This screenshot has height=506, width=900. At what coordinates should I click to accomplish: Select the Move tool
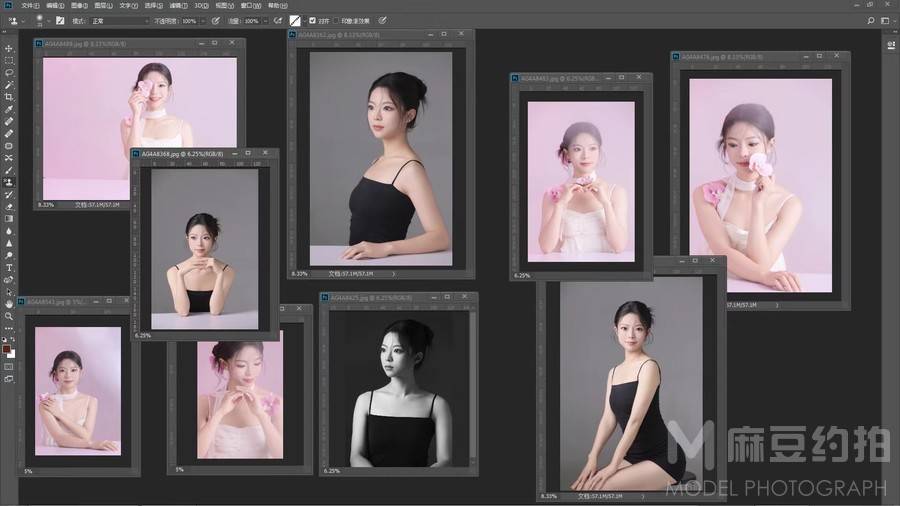click(9, 48)
